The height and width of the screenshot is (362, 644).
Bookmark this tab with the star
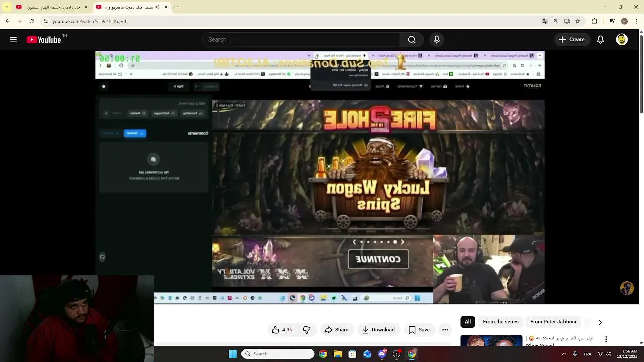(578, 21)
